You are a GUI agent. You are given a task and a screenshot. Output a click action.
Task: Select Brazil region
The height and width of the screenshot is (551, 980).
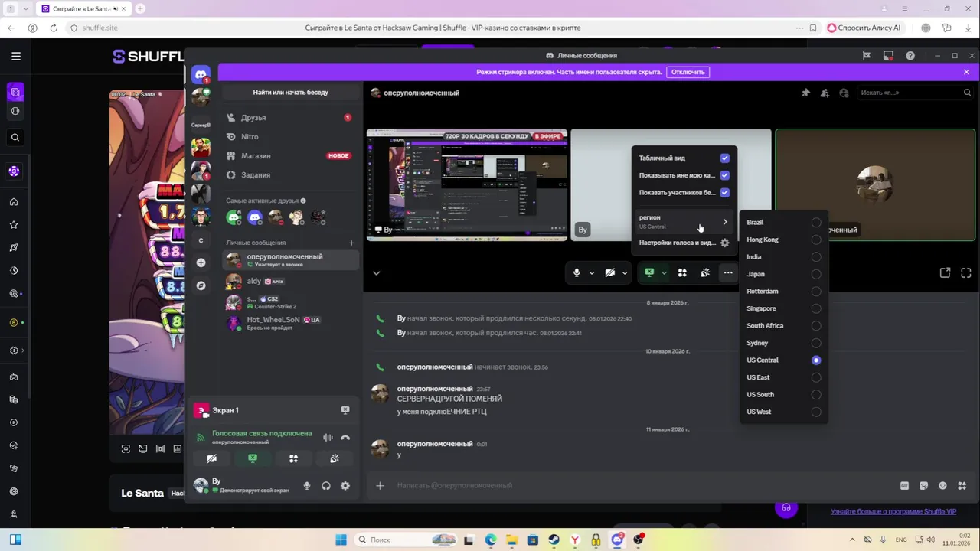pyautogui.click(x=783, y=222)
